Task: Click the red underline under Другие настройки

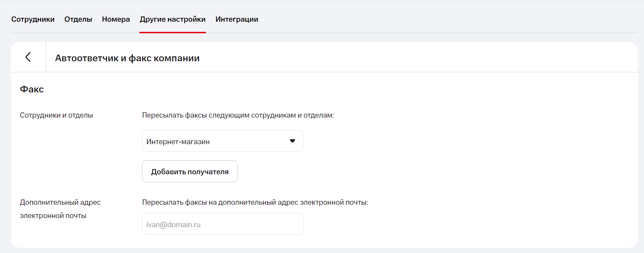Action: tap(173, 32)
